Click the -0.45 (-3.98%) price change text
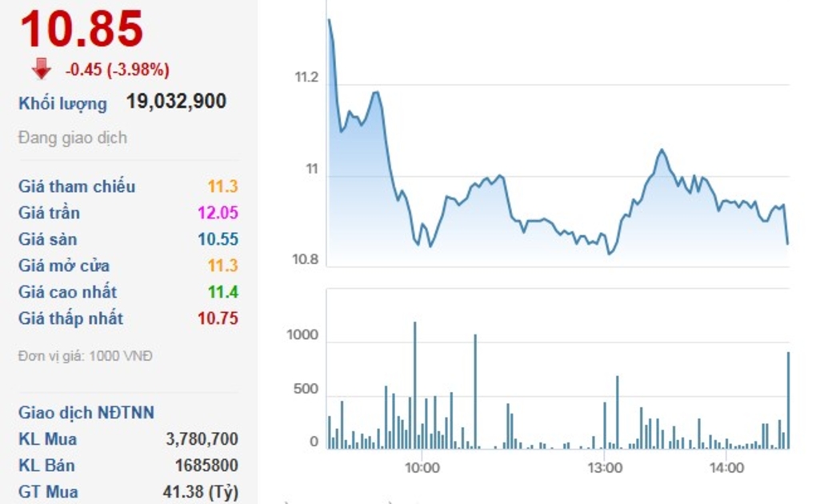This screenshot has height=504, width=840. pos(118,70)
